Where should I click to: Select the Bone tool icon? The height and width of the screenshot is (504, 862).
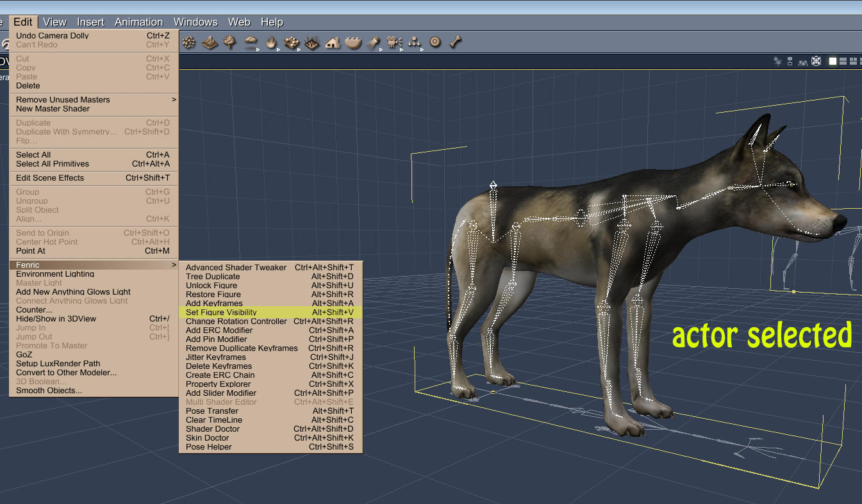456,43
